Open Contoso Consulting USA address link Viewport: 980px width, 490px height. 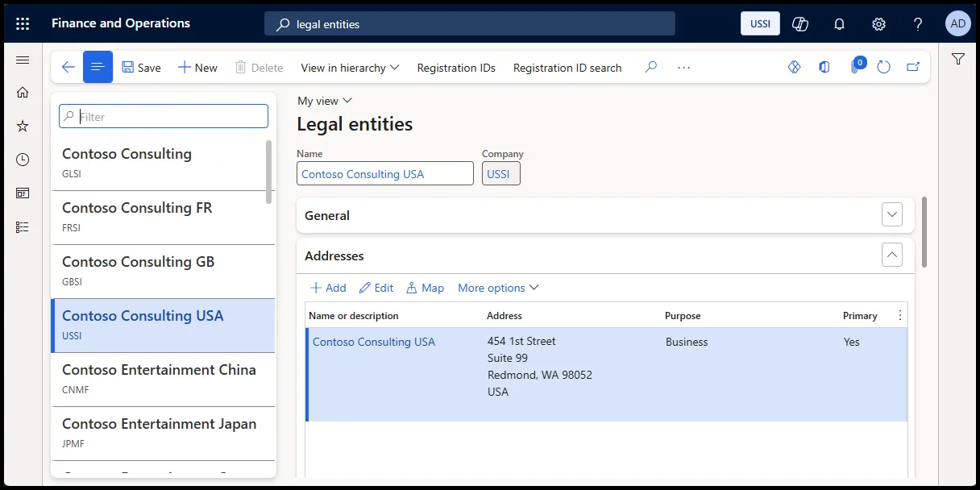tap(374, 342)
